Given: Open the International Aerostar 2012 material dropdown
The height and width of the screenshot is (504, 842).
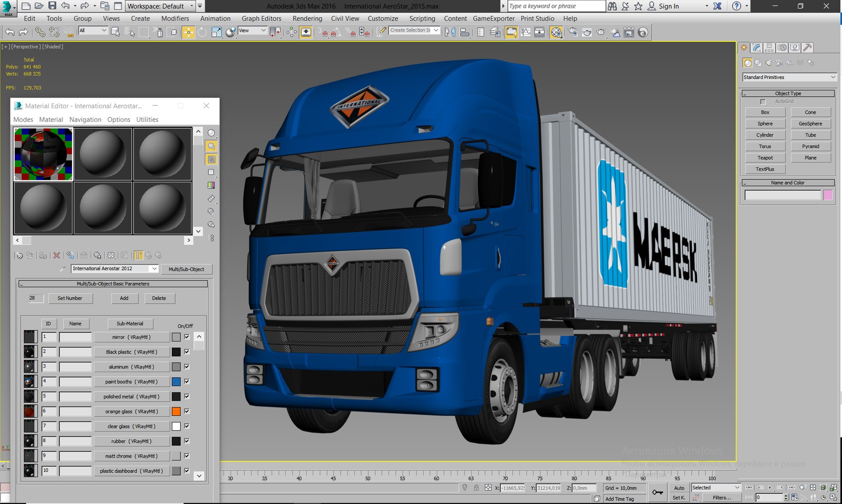Looking at the screenshot, I should pos(114,268).
